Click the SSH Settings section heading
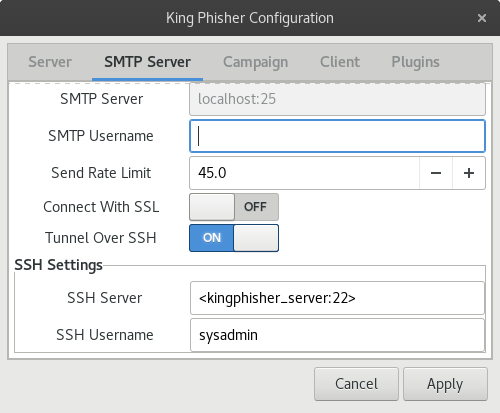This screenshot has height=413, width=500. point(58,265)
